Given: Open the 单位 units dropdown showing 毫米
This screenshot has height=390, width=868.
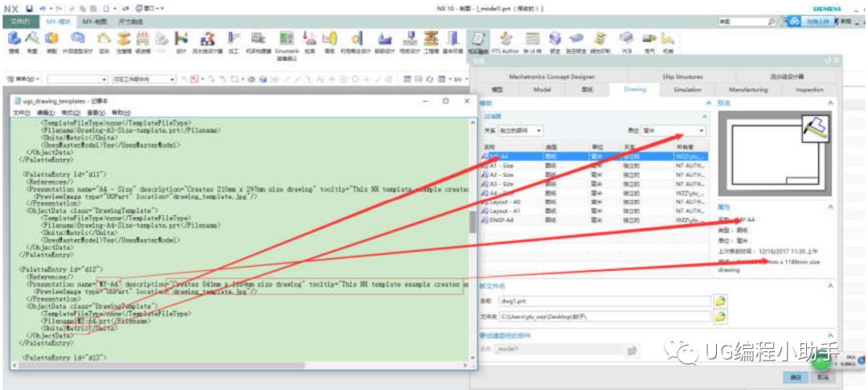Looking at the screenshot, I should pos(674,131).
